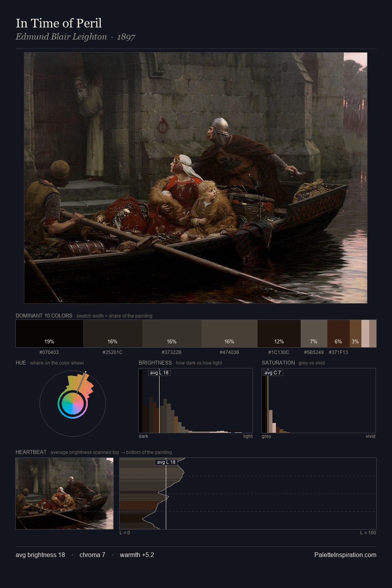Click the heartbeat brightness profile chart
Screen dimensions: 392x588
click(x=248, y=494)
